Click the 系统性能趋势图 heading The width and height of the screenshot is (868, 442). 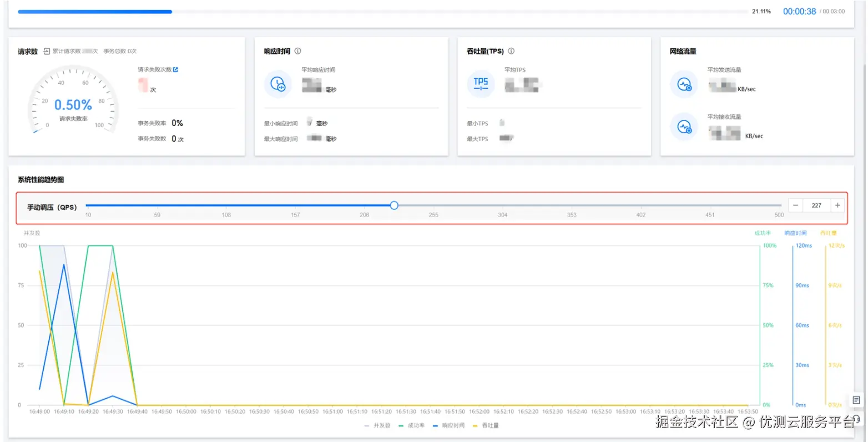[41, 180]
